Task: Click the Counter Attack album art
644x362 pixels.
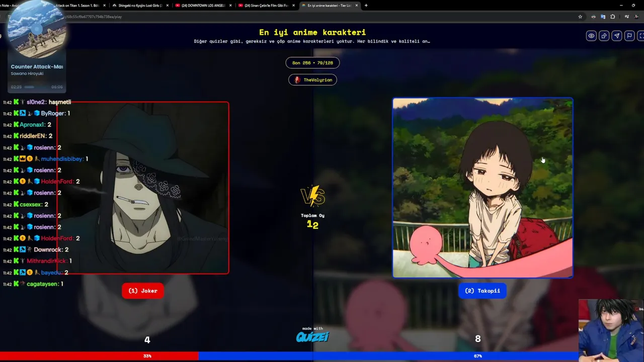Action: coord(37,29)
